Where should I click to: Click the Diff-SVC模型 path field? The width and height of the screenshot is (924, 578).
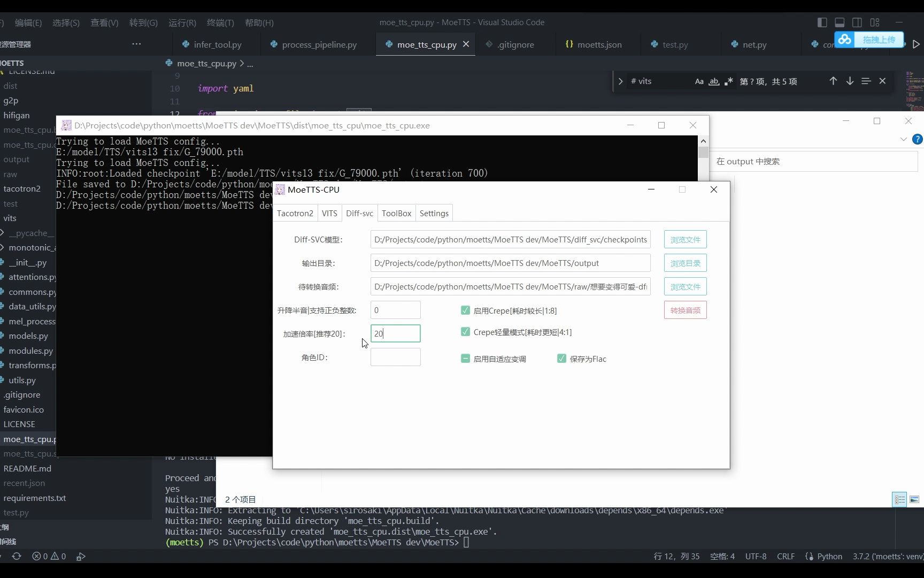(x=510, y=239)
